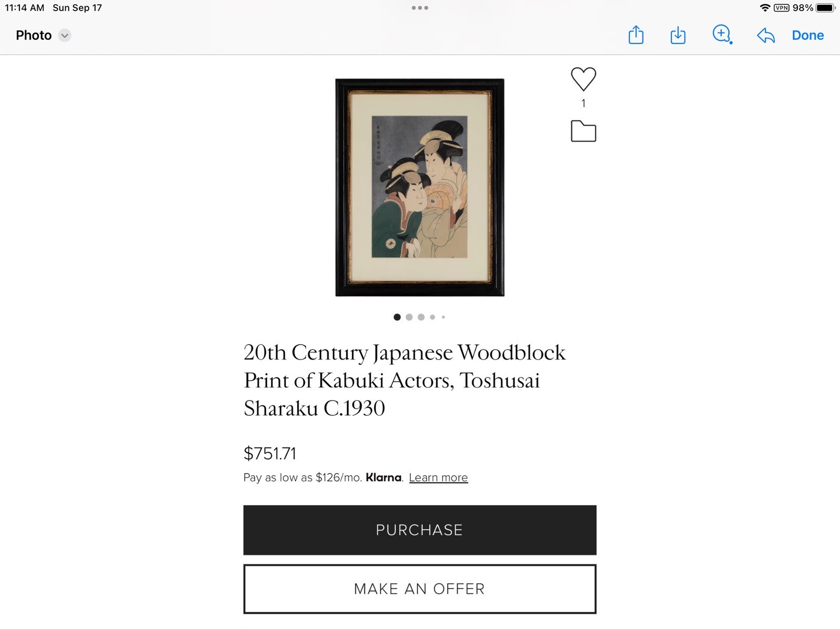The height and width of the screenshot is (630, 840).
Task: Tap the Wi-Fi status icon
Action: [765, 8]
